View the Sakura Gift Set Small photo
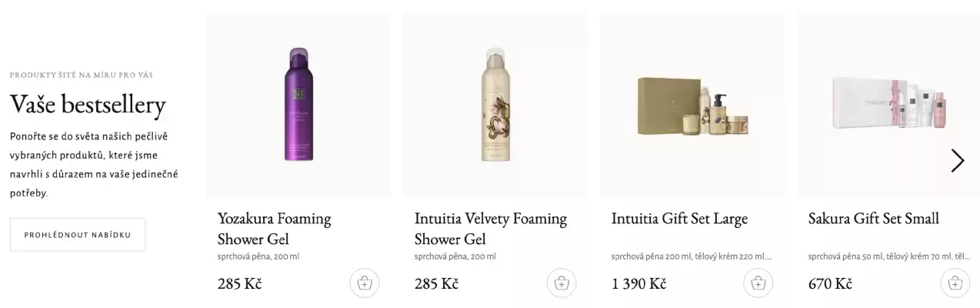The width and height of the screenshot is (980, 308). pos(888,105)
